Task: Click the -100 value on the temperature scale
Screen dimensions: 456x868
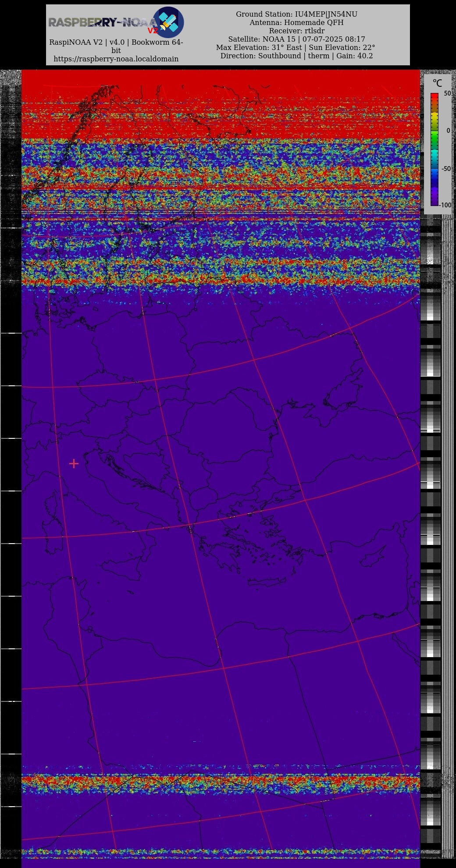Action: [445, 205]
